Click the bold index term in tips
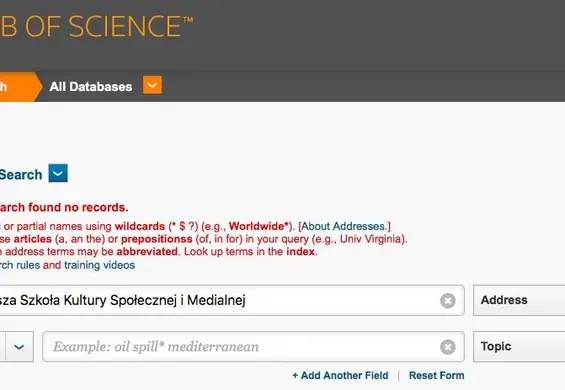565x390 pixels. [301, 251]
